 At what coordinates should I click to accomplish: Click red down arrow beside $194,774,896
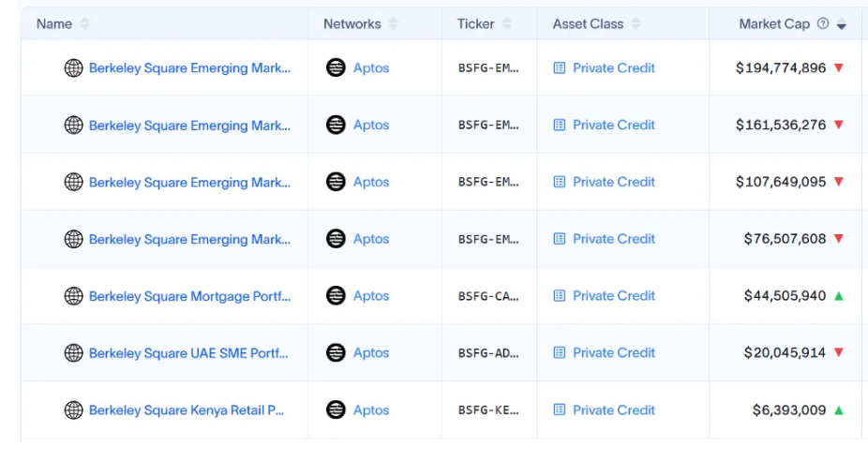(839, 68)
